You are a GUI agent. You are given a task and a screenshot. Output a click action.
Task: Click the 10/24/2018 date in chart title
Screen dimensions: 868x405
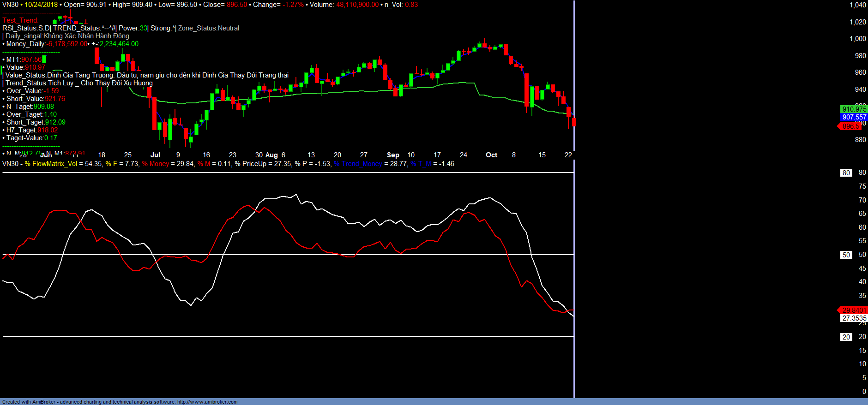click(x=41, y=5)
